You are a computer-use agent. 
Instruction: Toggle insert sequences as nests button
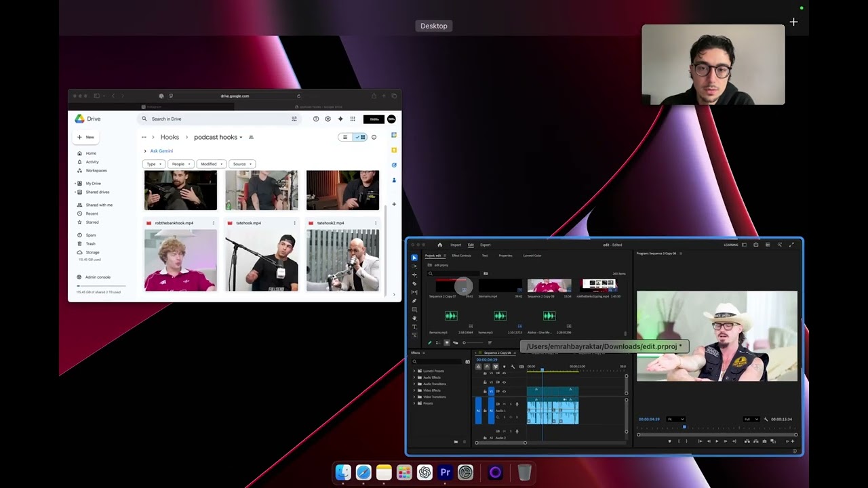(478, 367)
